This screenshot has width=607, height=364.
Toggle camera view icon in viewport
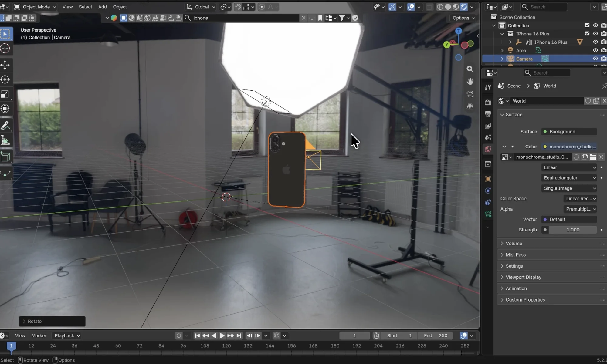(470, 94)
